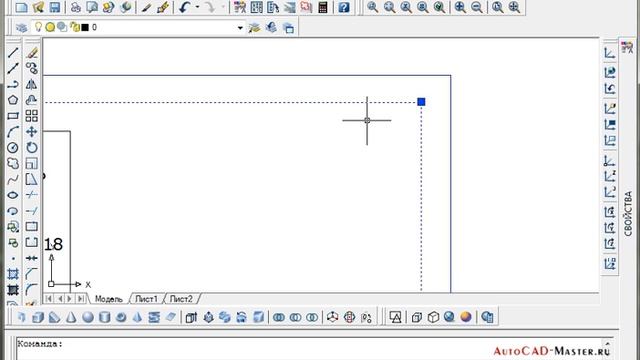Create a 3D Box solid
This screenshot has width=640, height=360.
click(x=38, y=317)
